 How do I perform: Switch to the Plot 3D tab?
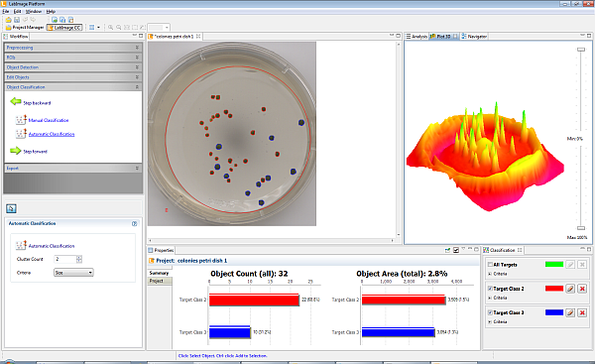(x=443, y=37)
